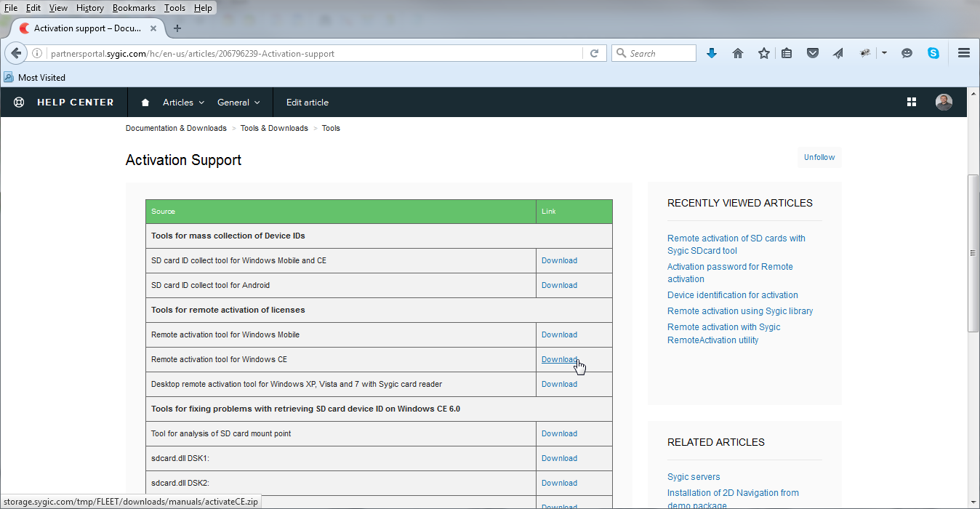Download Tool for analysis of SD card mount point
The height and width of the screenshot is (509, 980).
coord(559,433)
